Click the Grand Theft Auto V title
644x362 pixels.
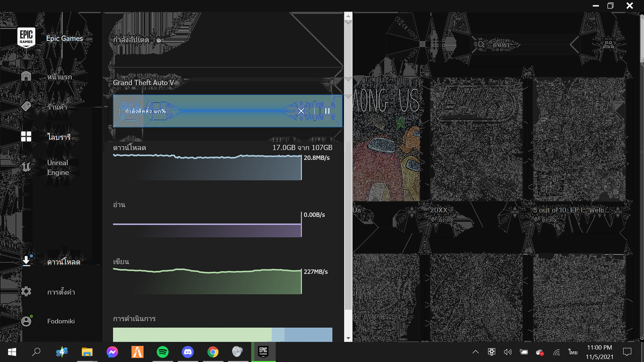143,82
